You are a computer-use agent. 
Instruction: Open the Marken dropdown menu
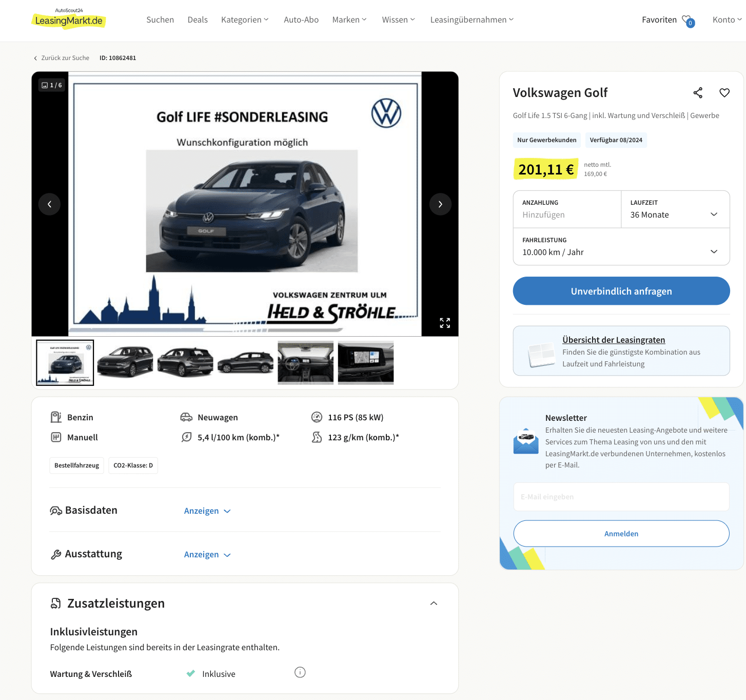click(x=349, y=20)
